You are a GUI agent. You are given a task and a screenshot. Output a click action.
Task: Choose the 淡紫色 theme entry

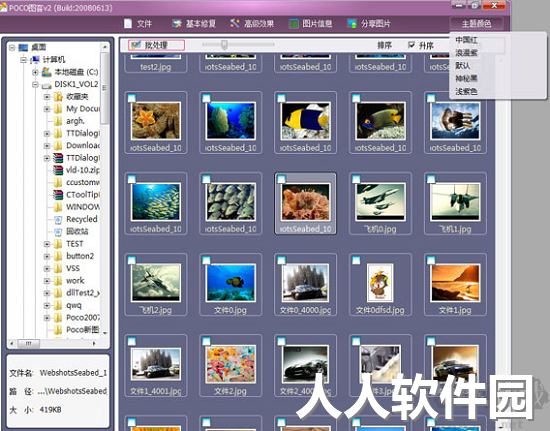[466, 92]
